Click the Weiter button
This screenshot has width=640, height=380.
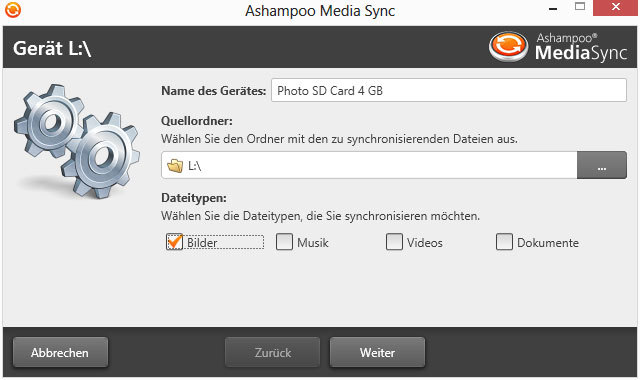pos(377,352)
